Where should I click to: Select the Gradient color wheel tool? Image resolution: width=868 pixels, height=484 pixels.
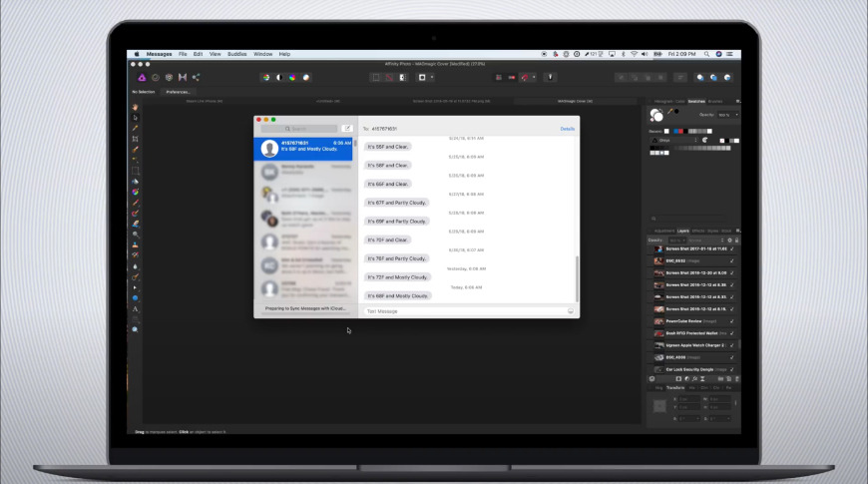pos(135,192)
